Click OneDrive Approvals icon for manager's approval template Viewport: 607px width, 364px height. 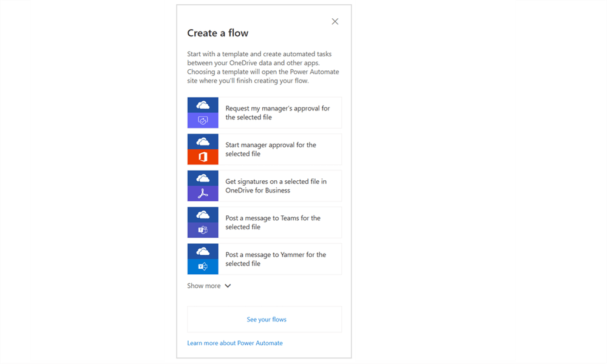click(203, 113)
